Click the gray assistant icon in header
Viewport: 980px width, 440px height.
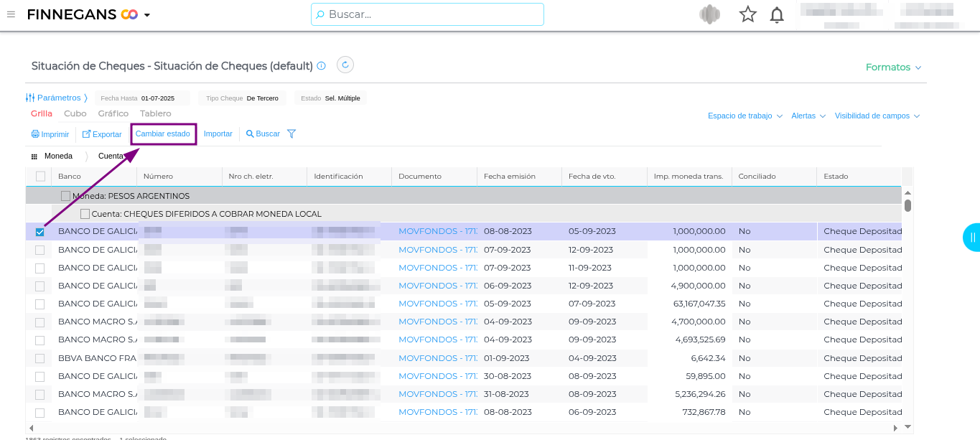pyautogui.click(x=709, y=14)
